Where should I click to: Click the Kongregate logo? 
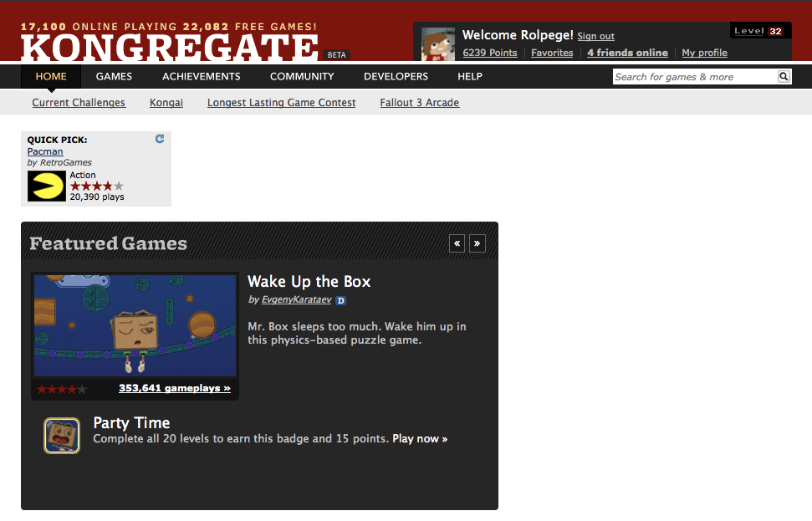tap(169, 48)
